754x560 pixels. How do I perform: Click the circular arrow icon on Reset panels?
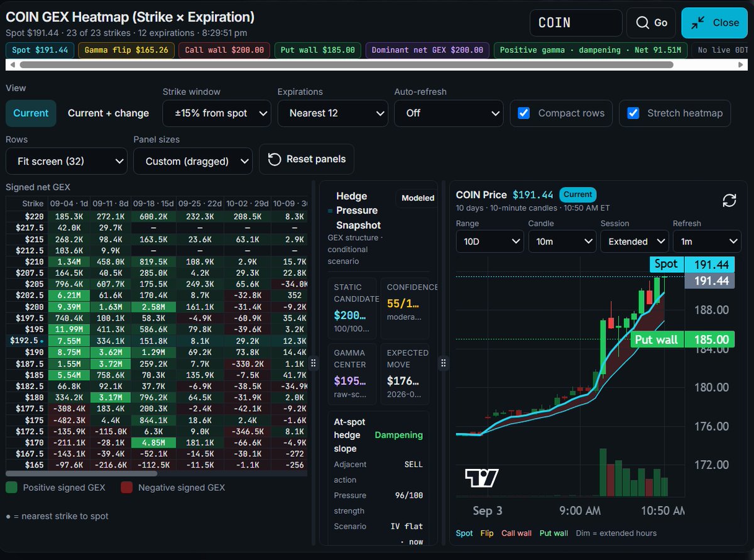[x=275, y=159]
